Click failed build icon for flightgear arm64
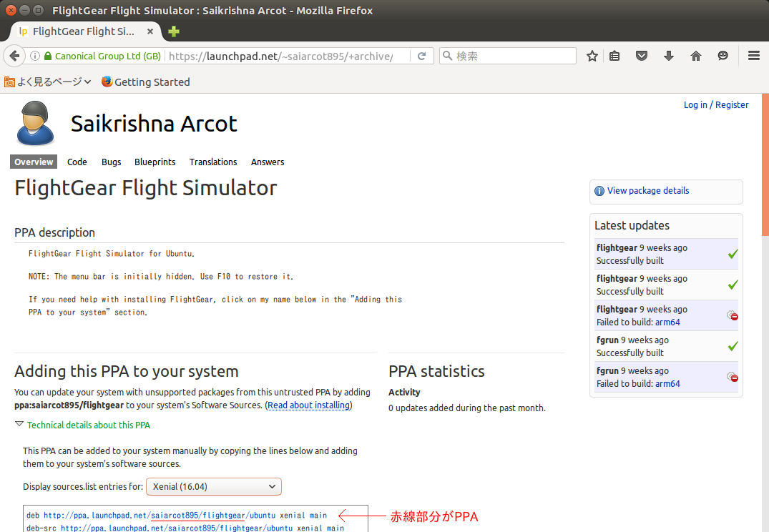 (x=733, y=315)
